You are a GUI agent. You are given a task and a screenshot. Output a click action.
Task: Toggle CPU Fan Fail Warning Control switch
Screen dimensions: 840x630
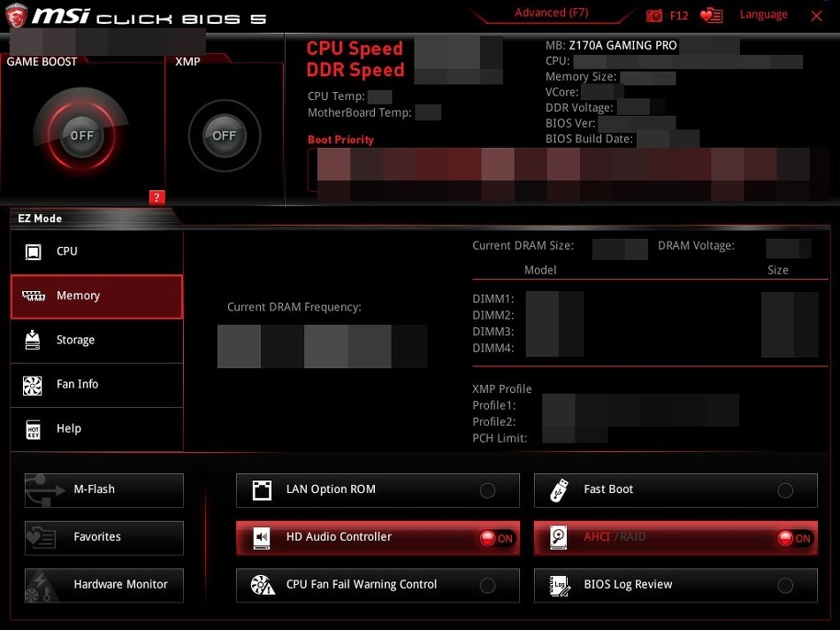[487, 586]
